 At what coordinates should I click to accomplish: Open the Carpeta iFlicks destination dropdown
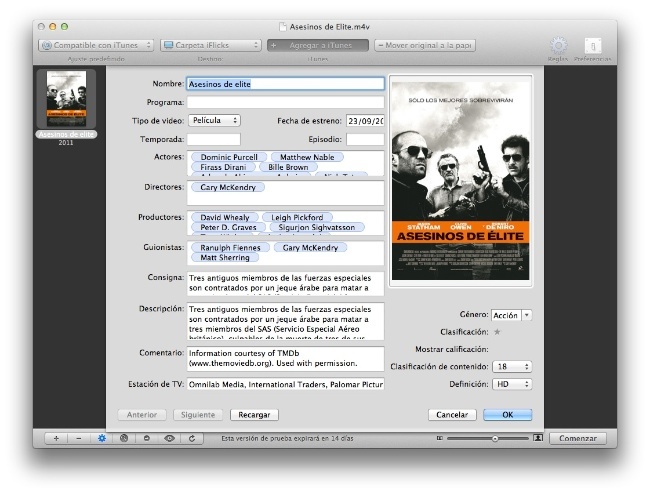(x=211, y=45)
